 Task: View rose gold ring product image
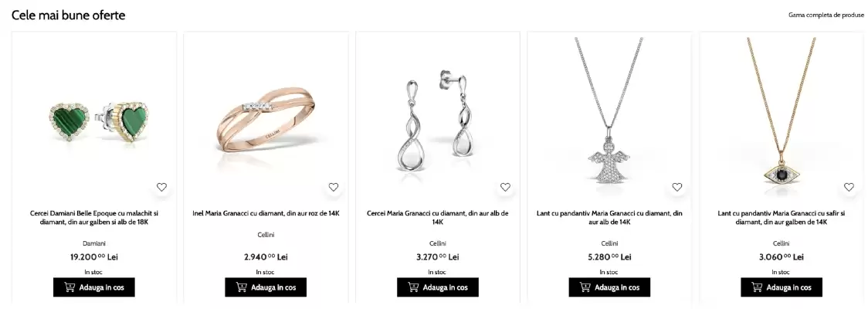click(x=266, y=121)
